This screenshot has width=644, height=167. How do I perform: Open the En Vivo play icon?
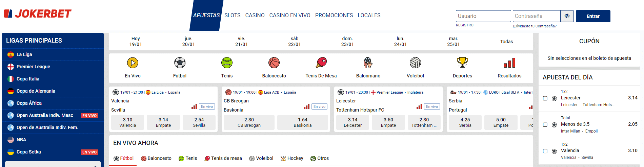pos(133,63)
